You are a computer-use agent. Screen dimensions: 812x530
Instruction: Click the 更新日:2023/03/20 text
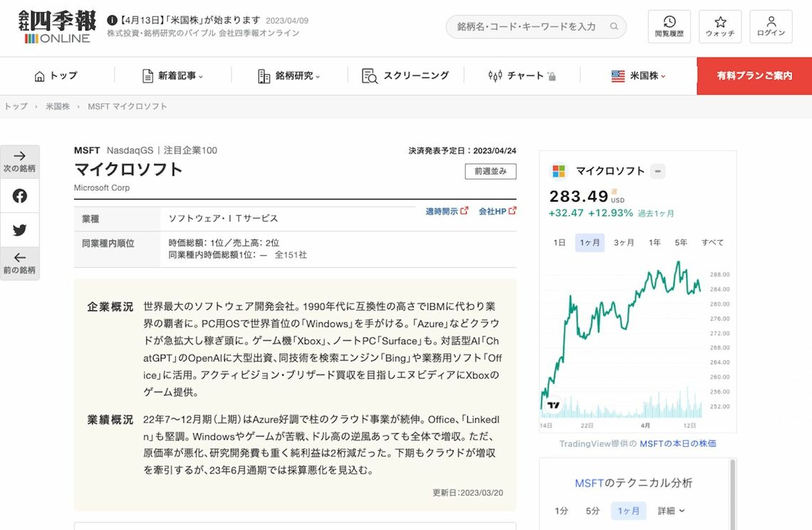468,493
